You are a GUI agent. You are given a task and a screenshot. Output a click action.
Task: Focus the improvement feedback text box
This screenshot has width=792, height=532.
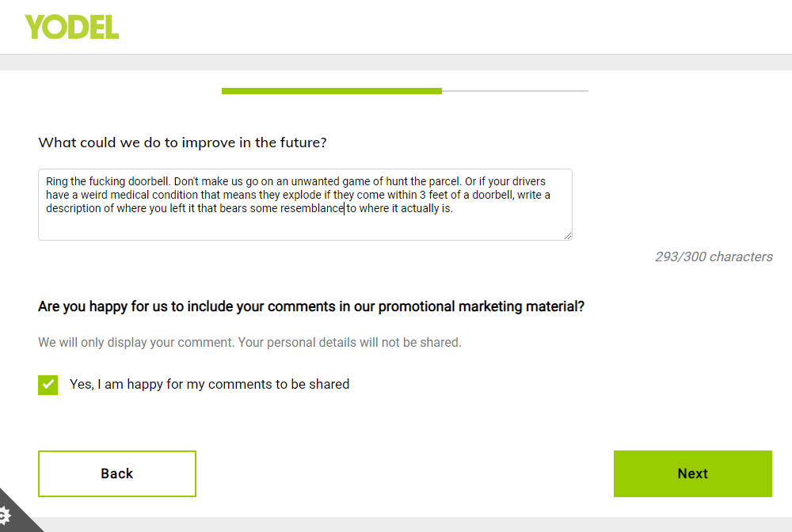coord(305,204)
